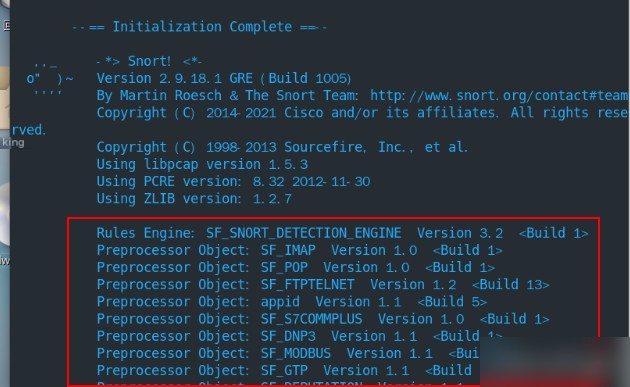This screenshot has height=387, width=630.
Task: Click the SF_S7COMMPLUS preprocessor object line
Action: click(x=323, y=319)
